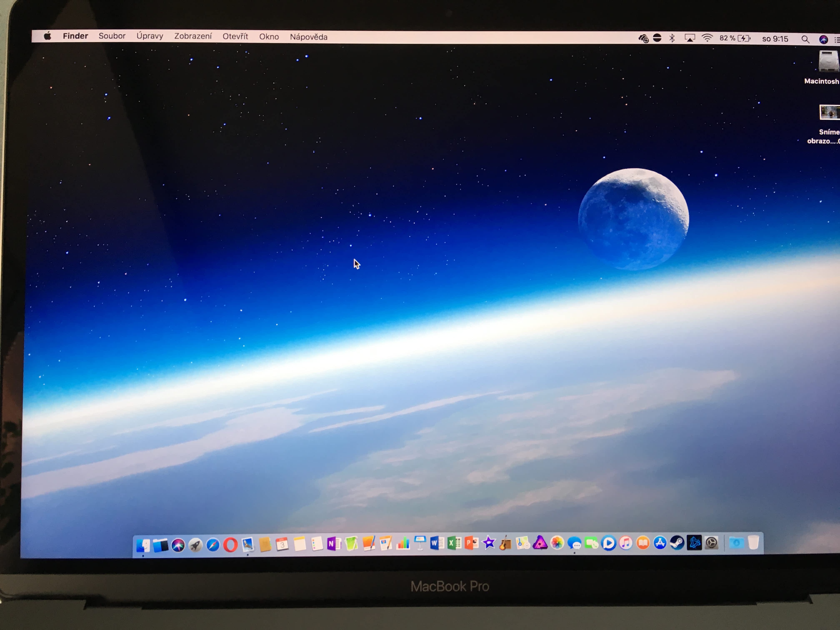
Task: Open the Nápověda menu
Action: click(308, 37)
